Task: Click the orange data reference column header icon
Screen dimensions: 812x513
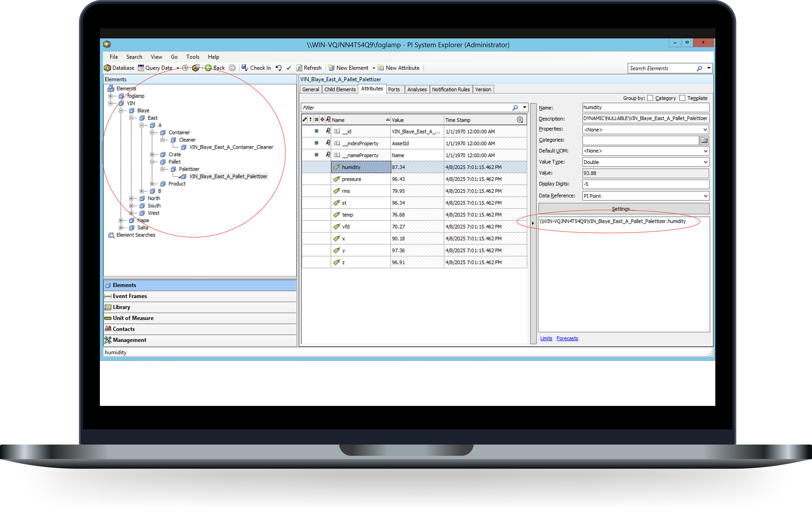Action: [x=322, y=120]
